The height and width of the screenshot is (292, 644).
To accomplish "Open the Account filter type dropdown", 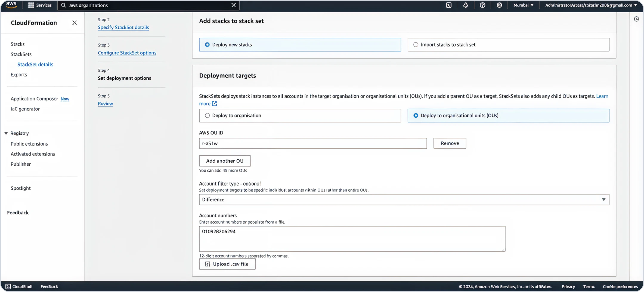I will pyautogui.click(x=404, y=200).
